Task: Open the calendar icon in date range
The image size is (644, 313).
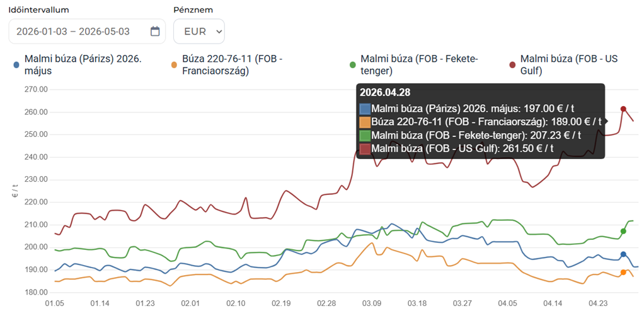Action: point(155,32)
